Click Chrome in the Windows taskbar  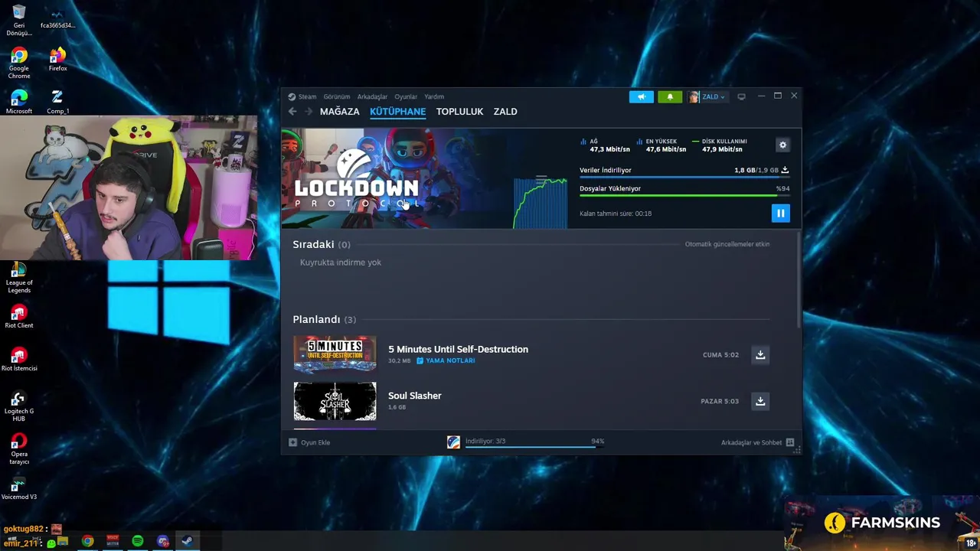(x=88, y=542)
